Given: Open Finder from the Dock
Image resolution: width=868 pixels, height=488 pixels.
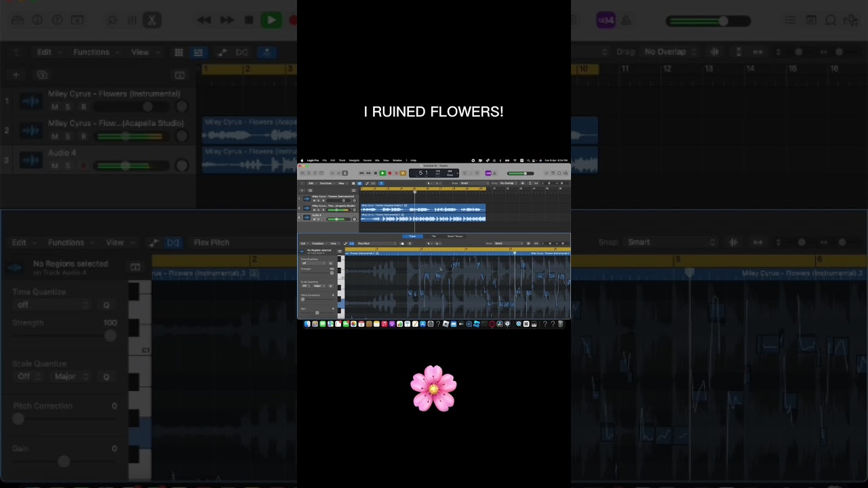Looking at the screenshot, I should click(x=307, y=324).
